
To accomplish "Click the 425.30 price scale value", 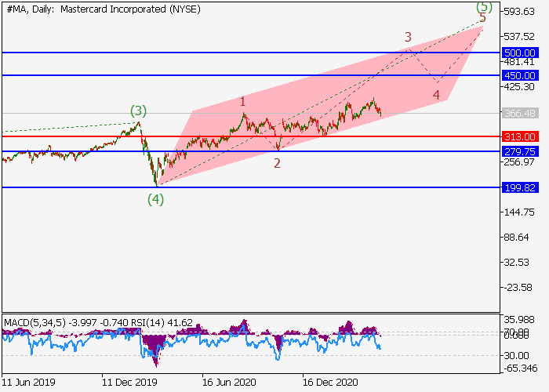I will 519,87.
